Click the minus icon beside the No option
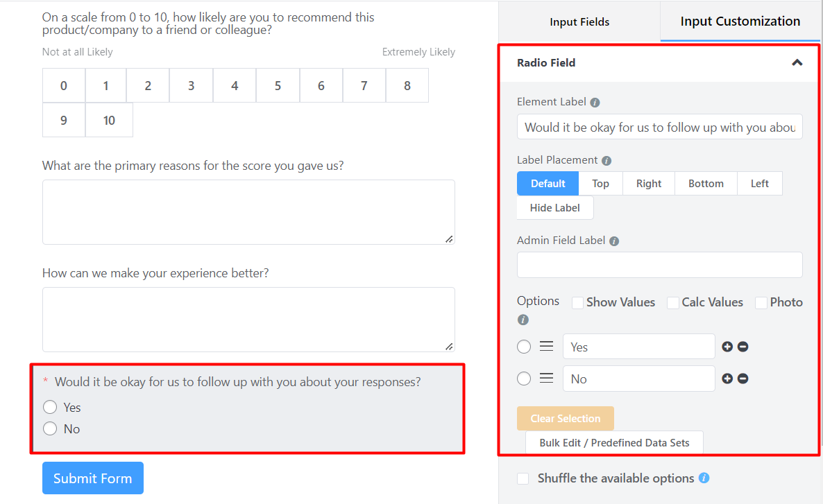The image size is (823, 504). pos(743,378)
